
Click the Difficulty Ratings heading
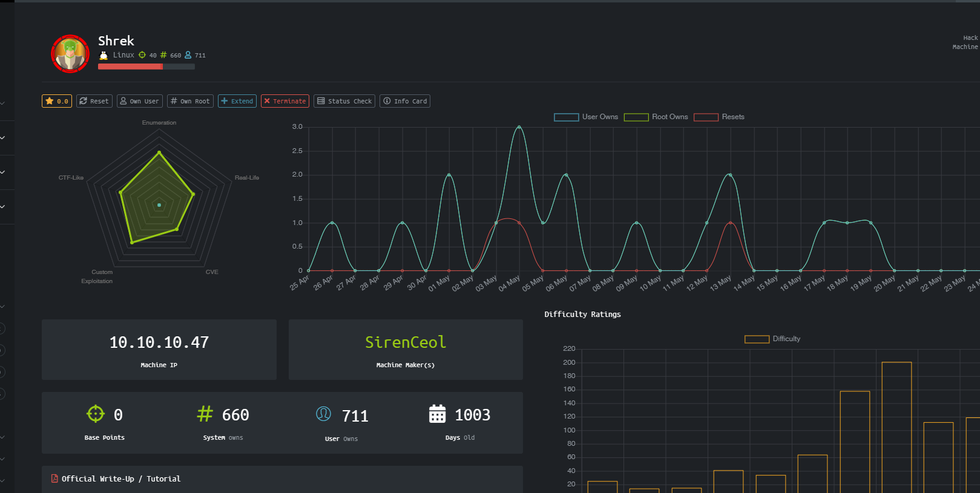582,315
